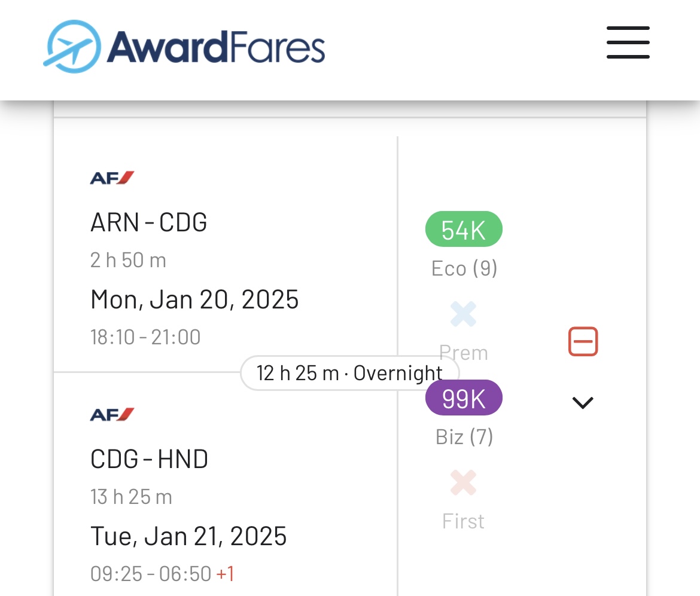Expand flight details with the chevron arrow
The width and height of the screenshot is (700, 596).
583,403
